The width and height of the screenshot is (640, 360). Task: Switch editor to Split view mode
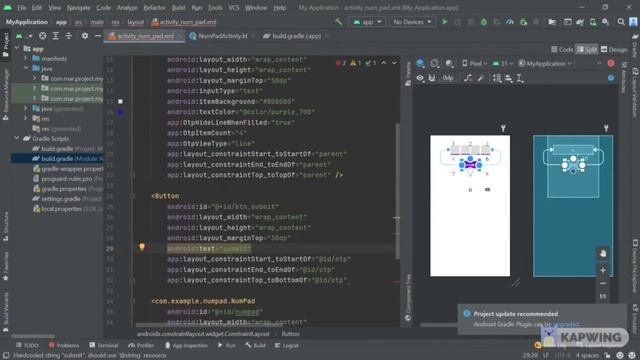pos(587,49)
